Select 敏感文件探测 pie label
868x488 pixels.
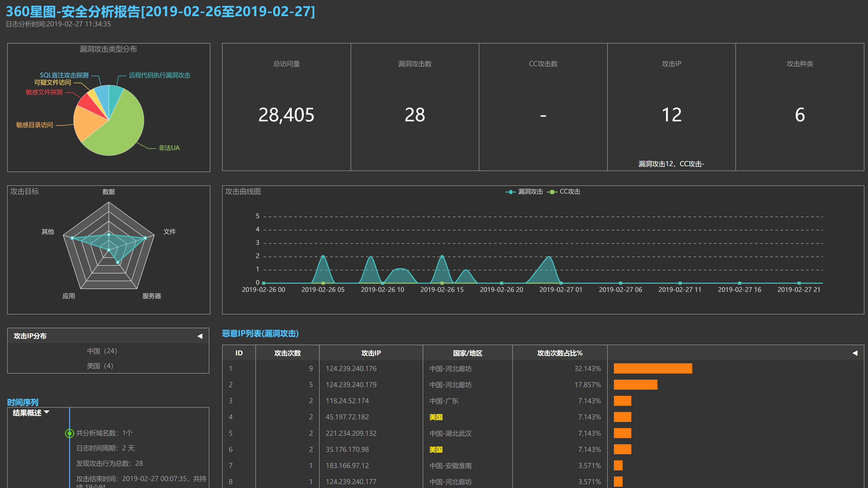pyautogui.click(x=44, y=92)
